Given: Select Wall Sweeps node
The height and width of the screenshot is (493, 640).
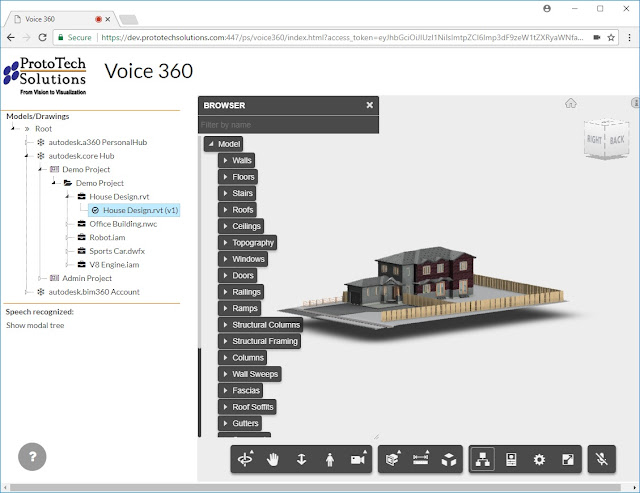Looking at the screenshot, I should 250,374.
